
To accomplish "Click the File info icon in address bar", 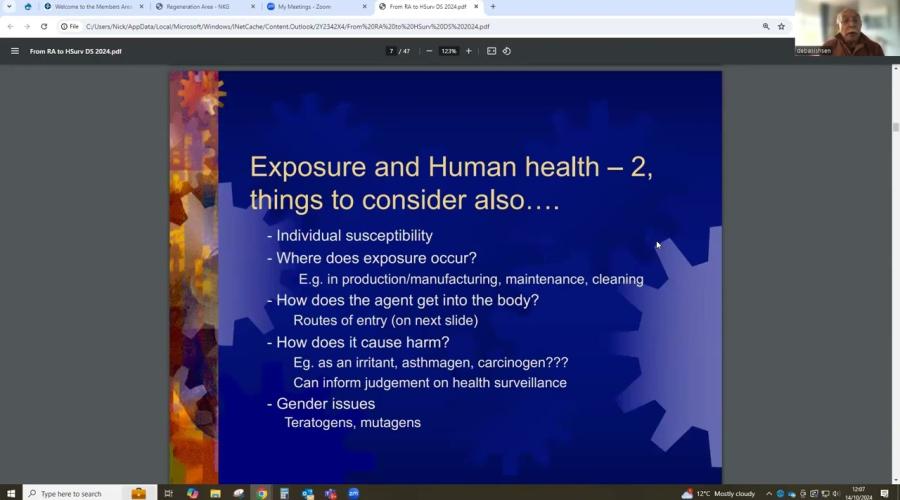I will point(69,26).
